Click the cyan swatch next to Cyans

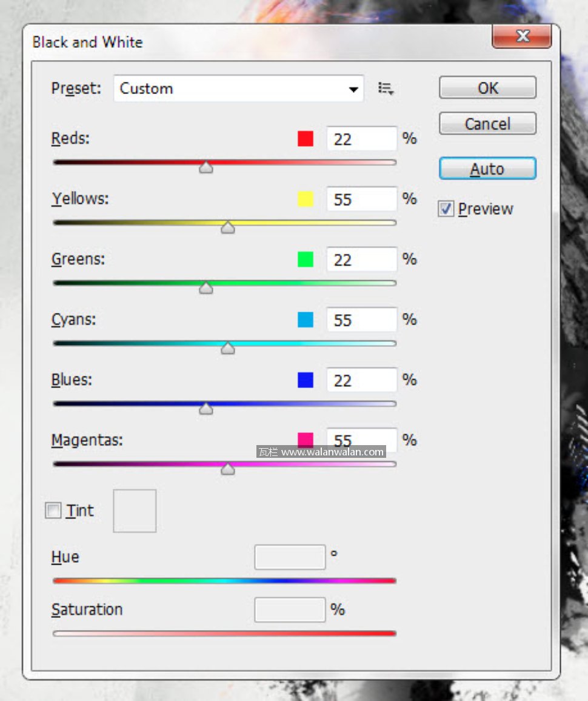[x=306, y=320]
